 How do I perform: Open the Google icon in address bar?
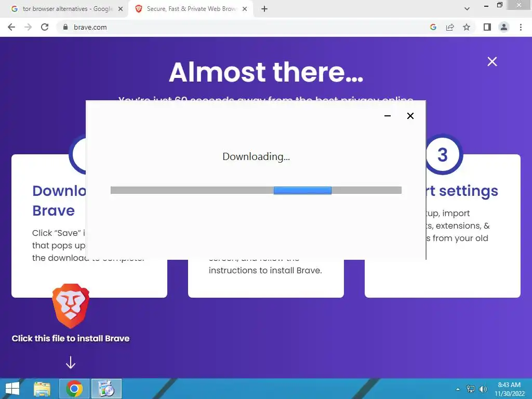[433, 27]
